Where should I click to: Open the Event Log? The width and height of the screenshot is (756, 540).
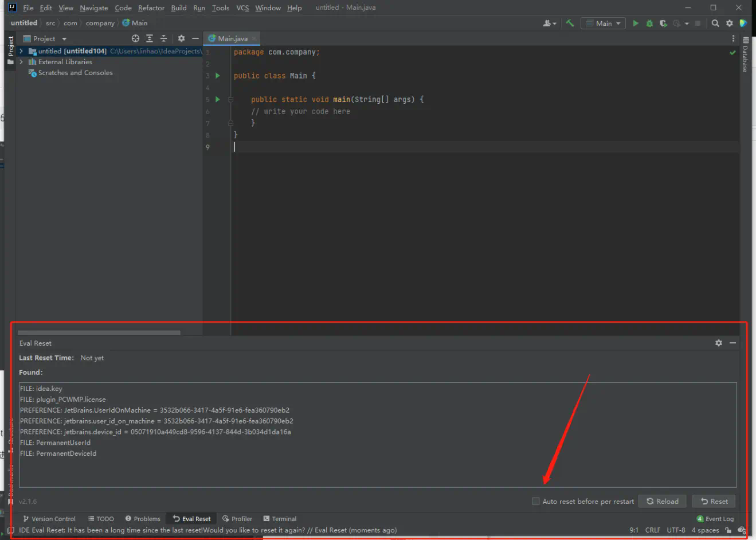(x=715, y=519)
